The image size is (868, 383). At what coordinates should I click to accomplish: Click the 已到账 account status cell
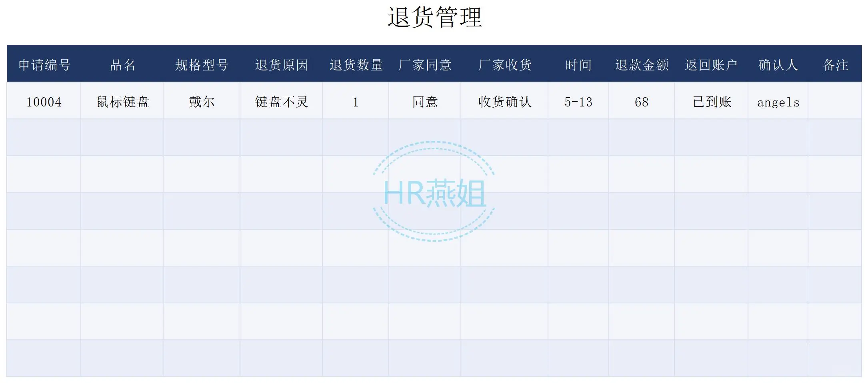click(712, 101)
